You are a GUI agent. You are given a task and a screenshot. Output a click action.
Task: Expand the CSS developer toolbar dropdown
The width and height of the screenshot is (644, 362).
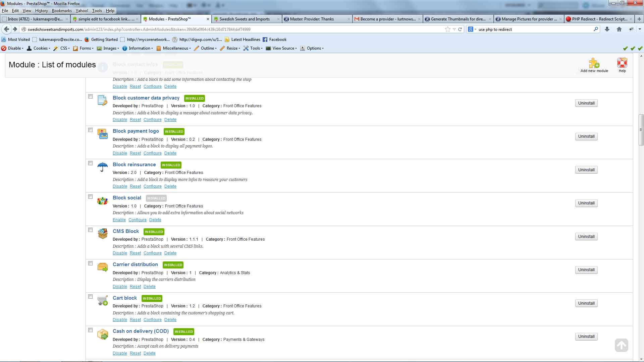tap(64, 48)
